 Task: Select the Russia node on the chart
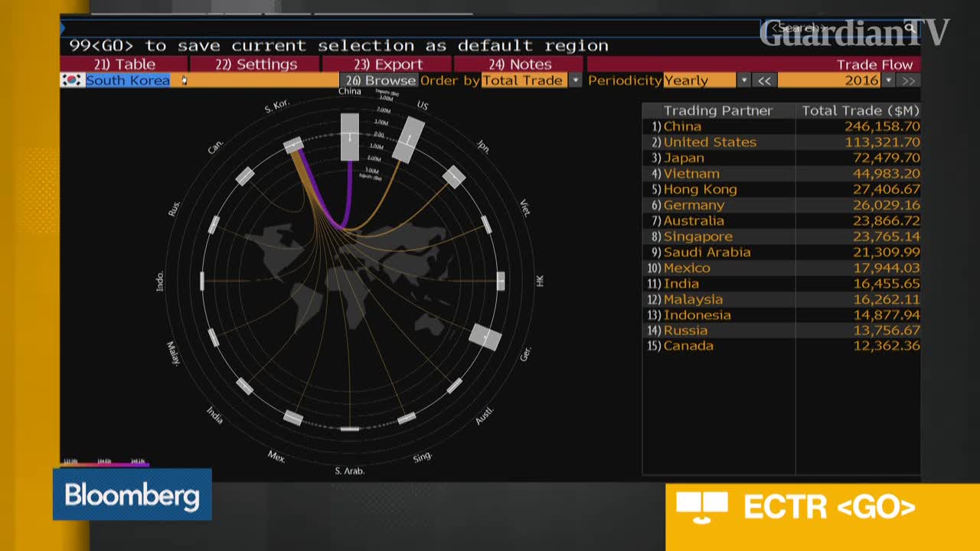pyautogui.click(x=213, y=225)
